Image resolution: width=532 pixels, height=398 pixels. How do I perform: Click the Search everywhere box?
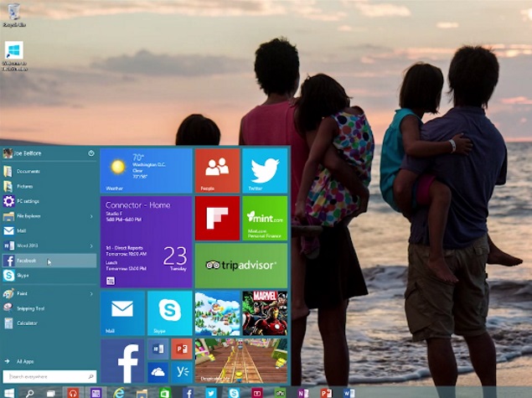pos(49,377)
